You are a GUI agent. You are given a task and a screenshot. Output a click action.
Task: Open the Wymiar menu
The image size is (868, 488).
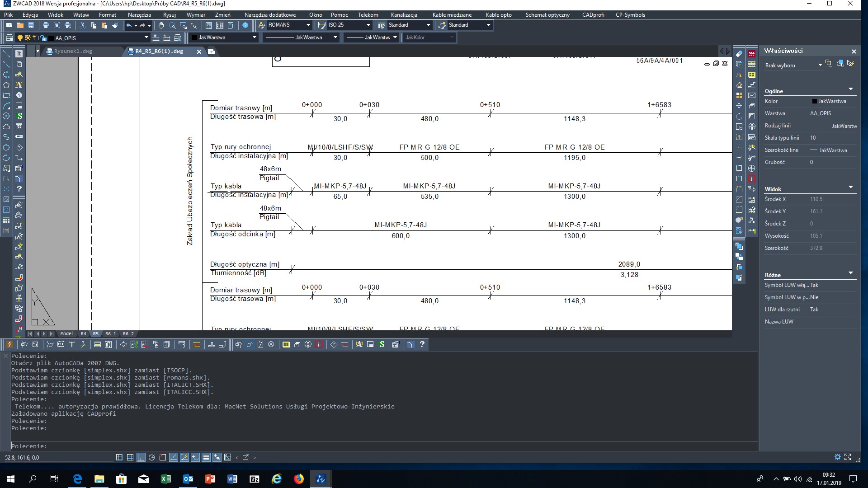point(196,15)
